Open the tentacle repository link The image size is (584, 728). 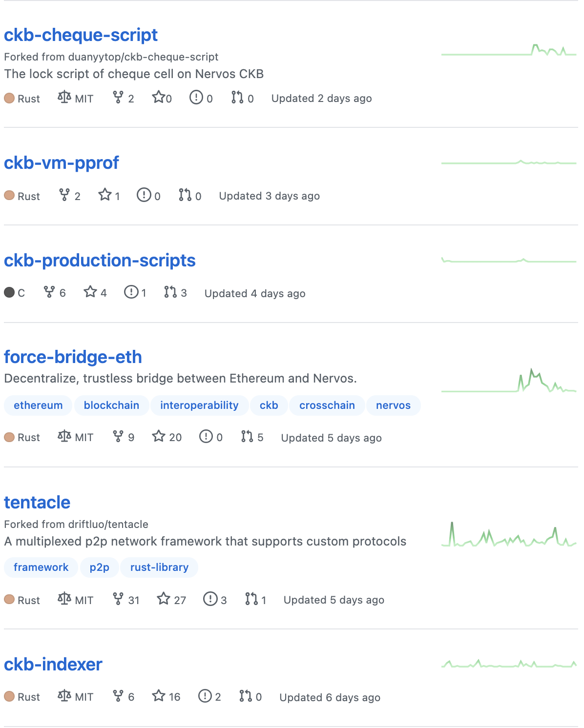coord(37,503)
